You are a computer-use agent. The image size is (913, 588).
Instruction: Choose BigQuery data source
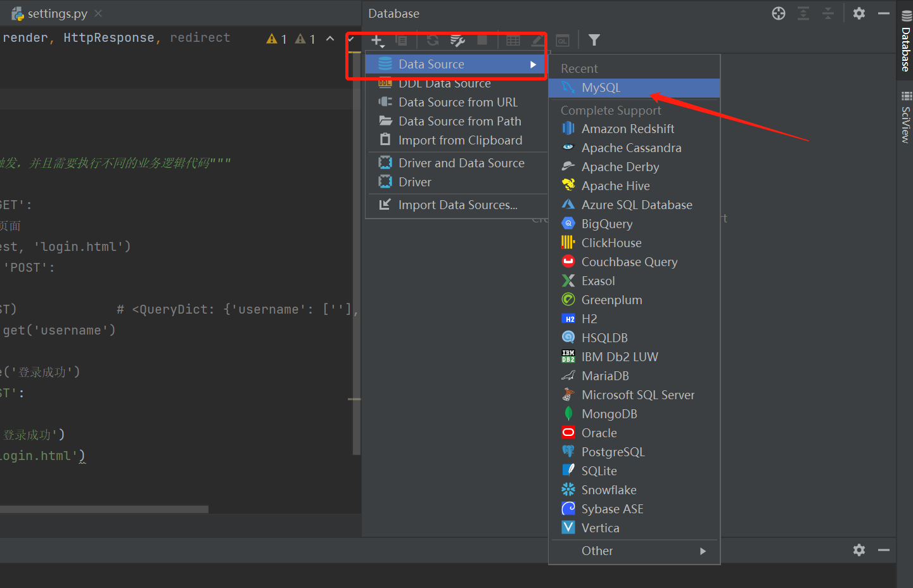pyautogui.click(x=634, y=224)
